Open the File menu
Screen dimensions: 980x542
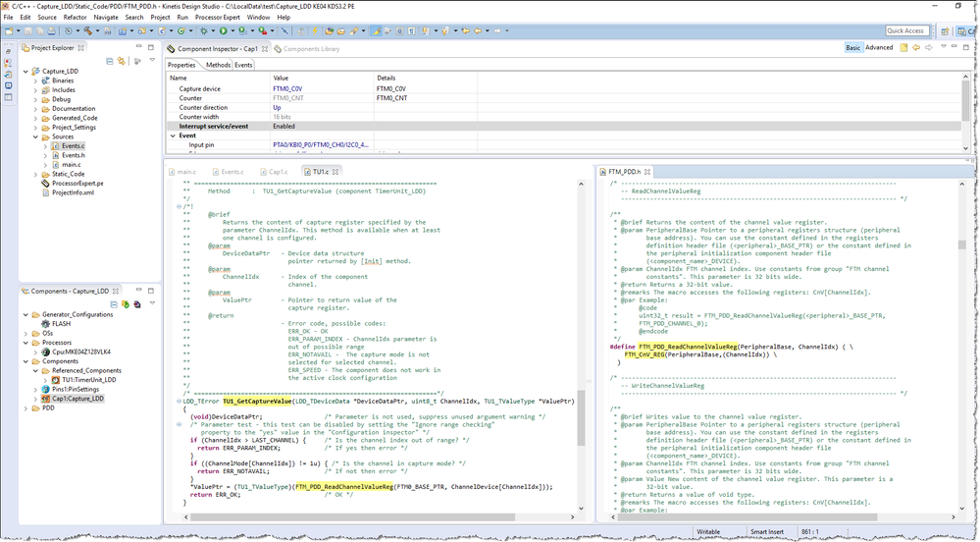[8, 17]
